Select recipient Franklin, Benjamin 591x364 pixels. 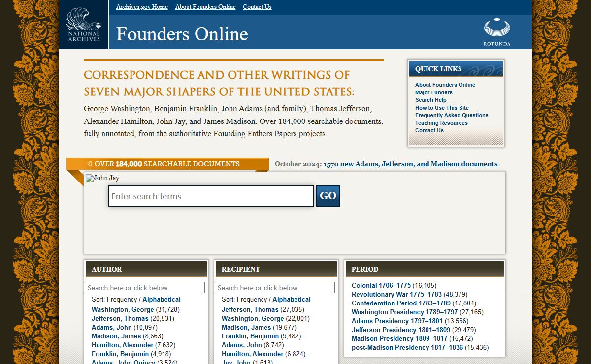[x=250, y=336]
